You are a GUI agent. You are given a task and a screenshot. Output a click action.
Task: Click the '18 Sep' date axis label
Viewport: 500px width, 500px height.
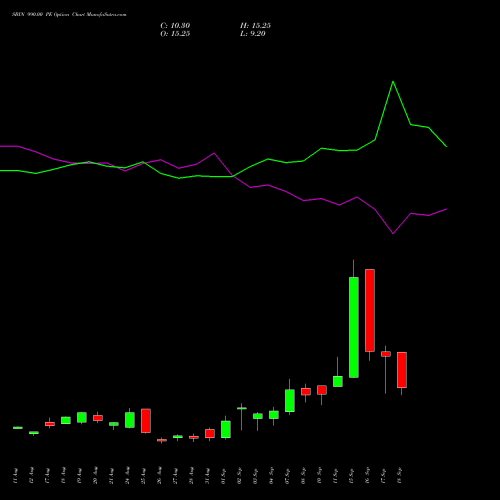pyautogui.click(x=399, y=476)
